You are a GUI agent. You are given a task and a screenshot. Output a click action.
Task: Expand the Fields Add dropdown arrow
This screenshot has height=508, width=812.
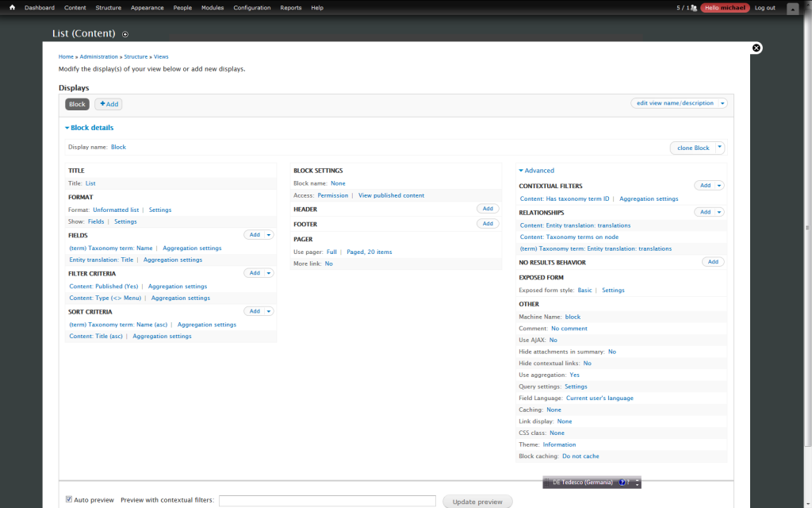(x=269, y=235)
